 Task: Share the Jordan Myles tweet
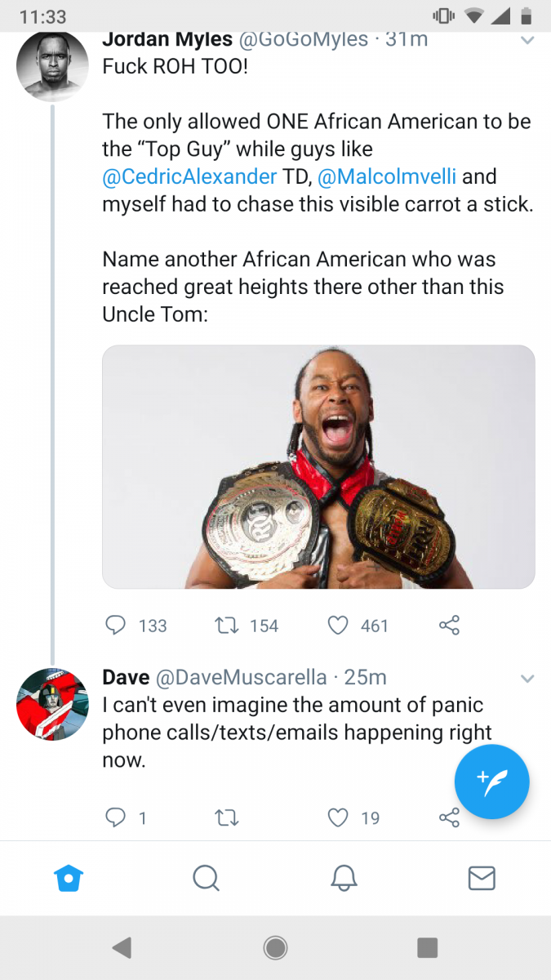(x=450, y=626)
